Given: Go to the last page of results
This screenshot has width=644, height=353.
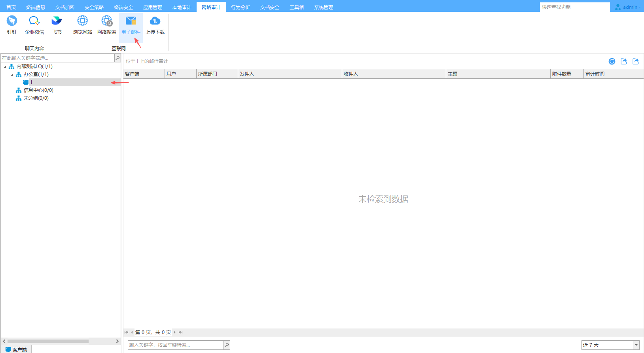Looking at the screenshot, I should 181,332.
